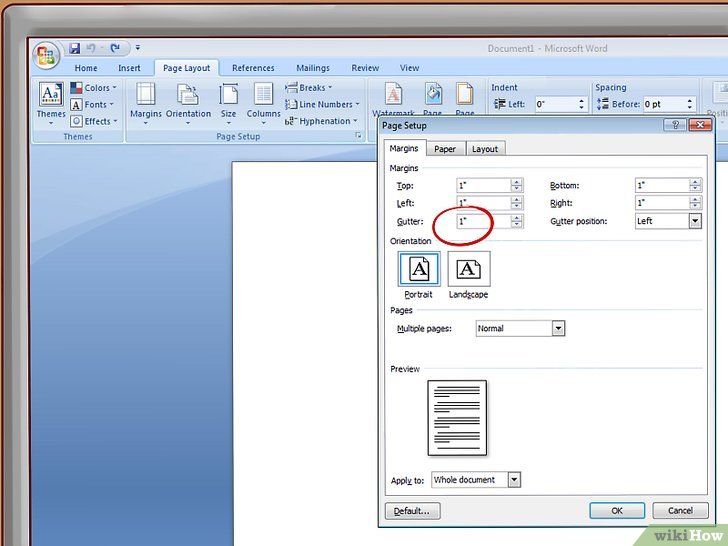Adjust Top margin with its spinner
This screenshot has width=728, height=546.
[517, 185]
